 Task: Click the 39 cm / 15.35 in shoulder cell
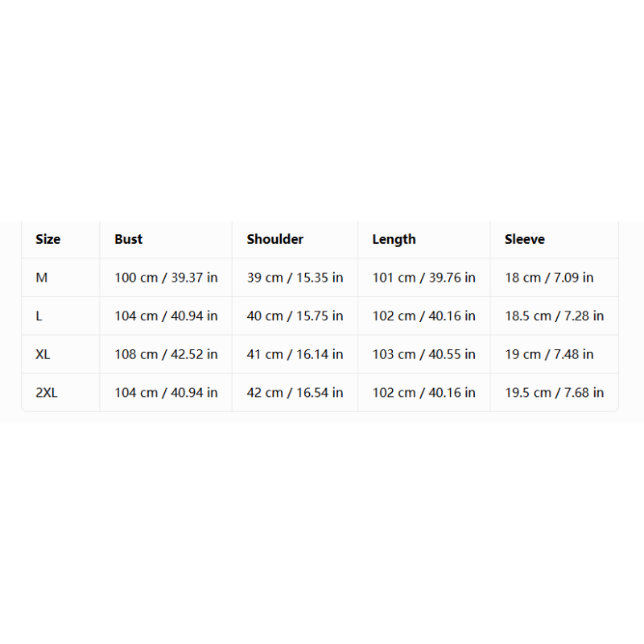pyautogui.click(x=295, y=278)
